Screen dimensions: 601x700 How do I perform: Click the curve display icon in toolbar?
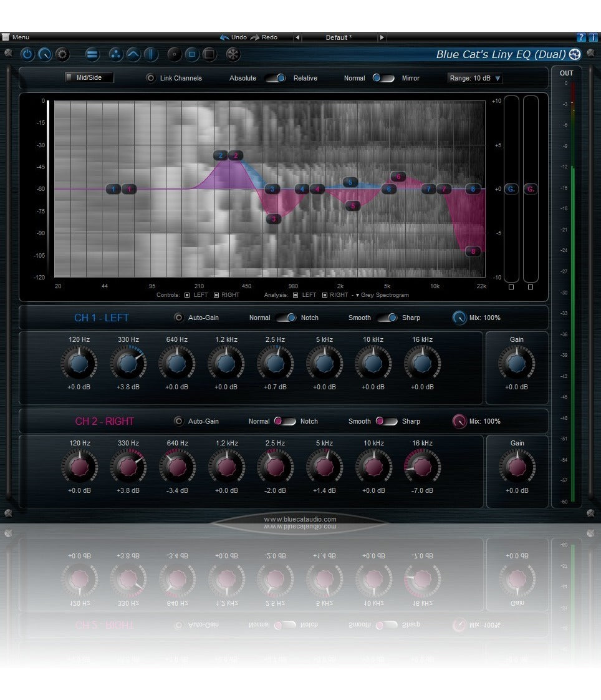[x=133, y=55]
